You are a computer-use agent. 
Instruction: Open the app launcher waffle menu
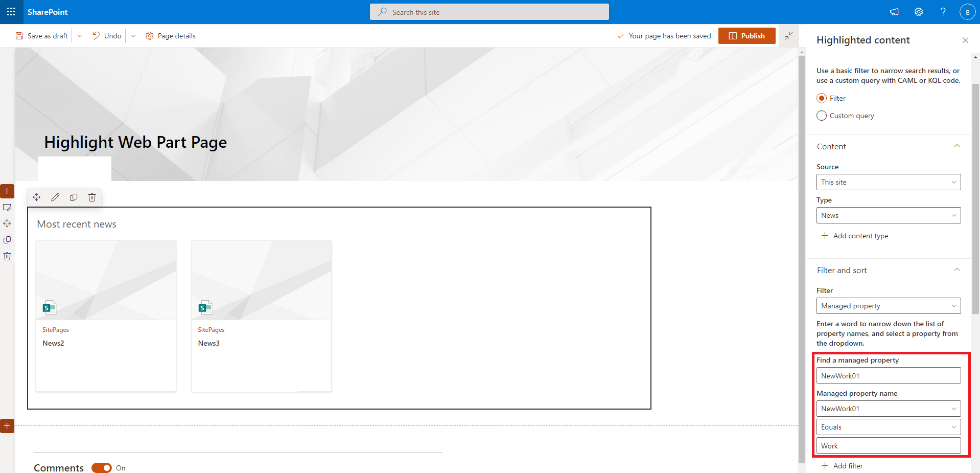point(11,12)
